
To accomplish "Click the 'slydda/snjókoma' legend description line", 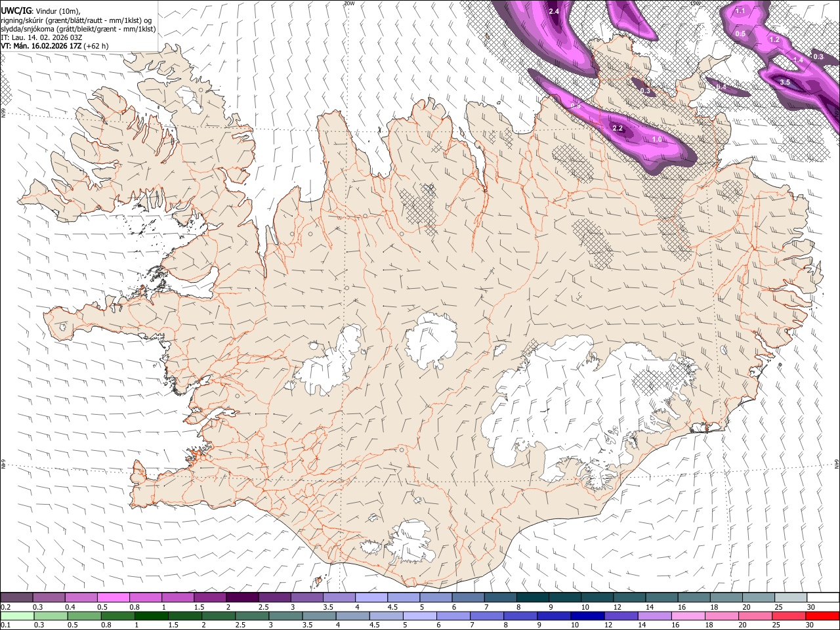I will coord(78,29).
